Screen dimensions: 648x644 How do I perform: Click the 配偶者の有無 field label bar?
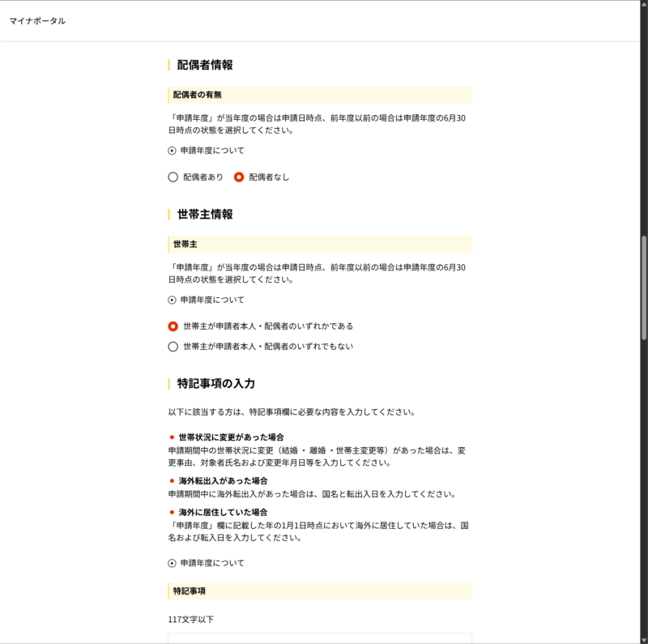(320, 95)
